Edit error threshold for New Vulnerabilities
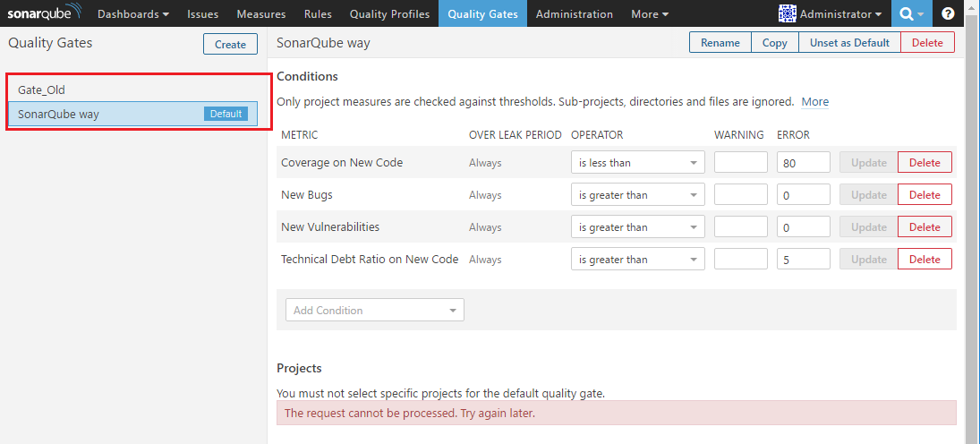The height and width of the screenshot is (444, 980). 803,227
